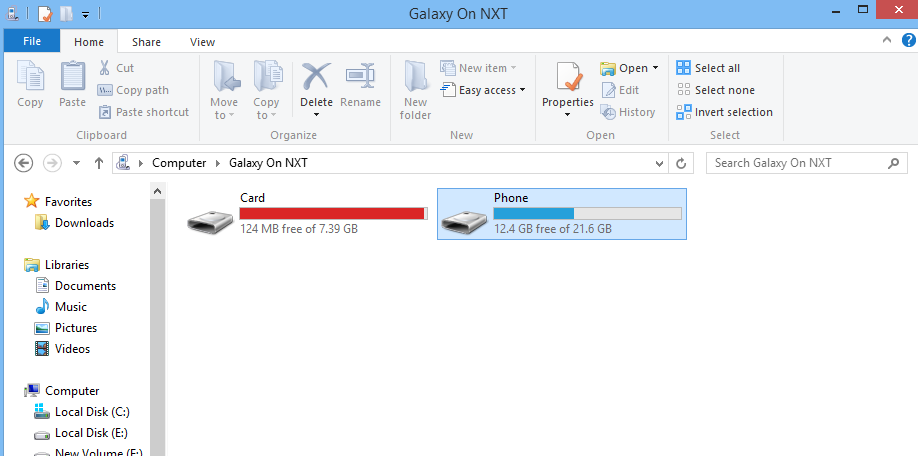Click the Rename icon
Image resolution: width=918 pixels, height=456 pixels.
point(361,77)
